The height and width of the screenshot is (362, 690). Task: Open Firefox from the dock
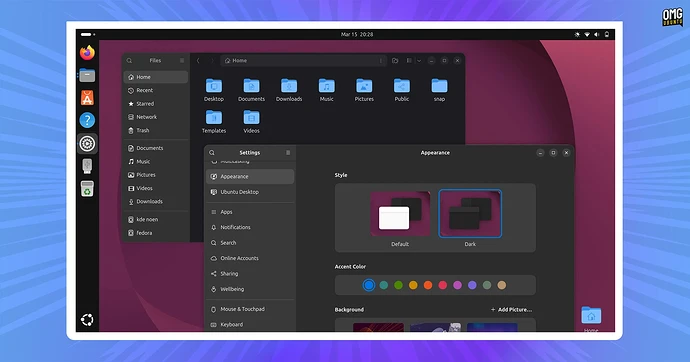coord(87,53)
